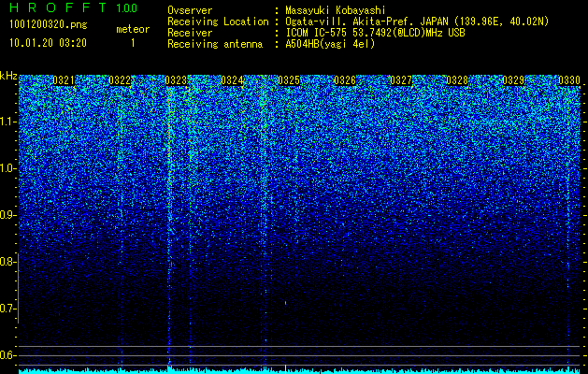588x374 pixels.
Task: Click the 0328 time marker
Action: [x=457, y=80]
